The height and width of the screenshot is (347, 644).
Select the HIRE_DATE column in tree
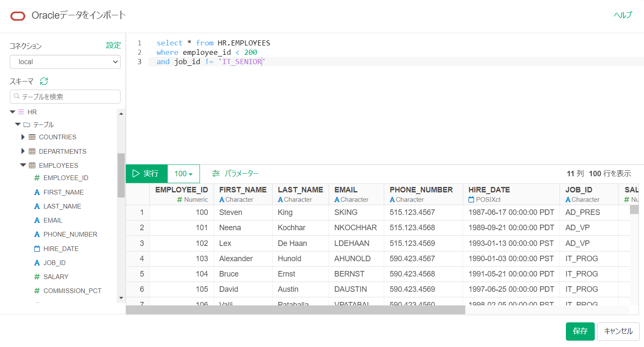61,249
